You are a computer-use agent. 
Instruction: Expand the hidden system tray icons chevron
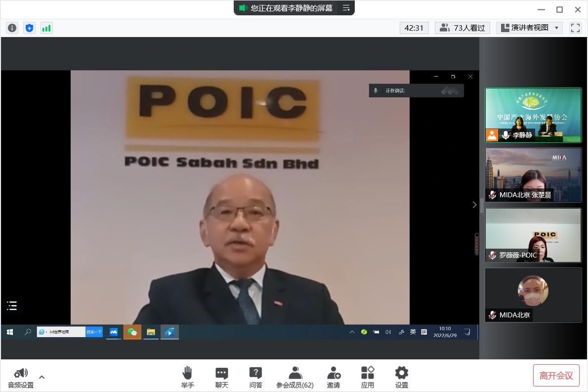352,332
